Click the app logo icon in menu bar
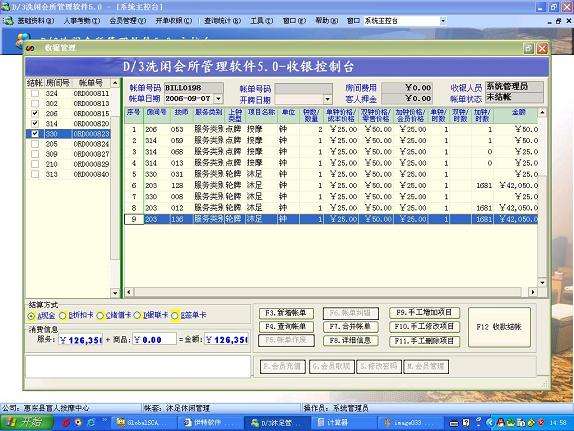574x431 pixels. click(8, 21)
